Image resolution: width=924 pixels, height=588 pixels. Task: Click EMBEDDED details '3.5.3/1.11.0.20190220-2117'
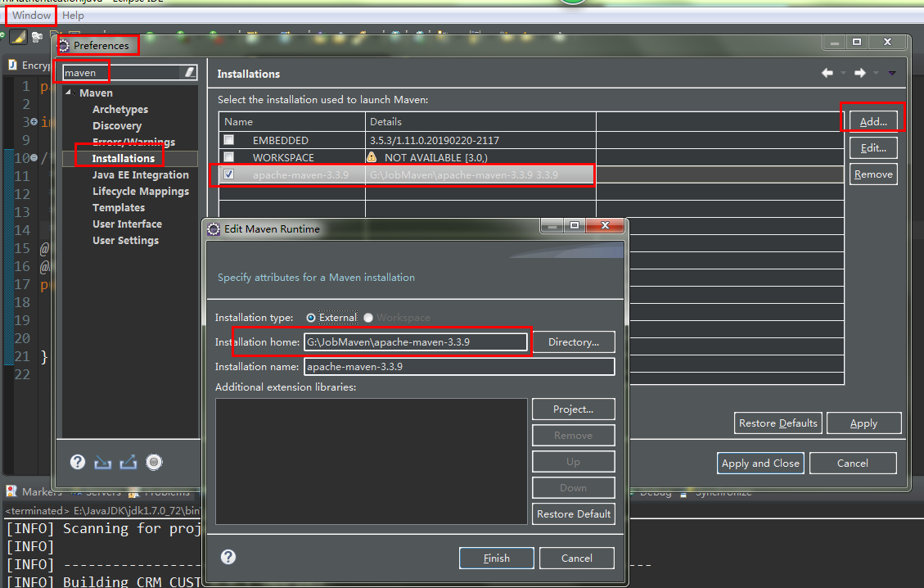click(x=435, y=140)
